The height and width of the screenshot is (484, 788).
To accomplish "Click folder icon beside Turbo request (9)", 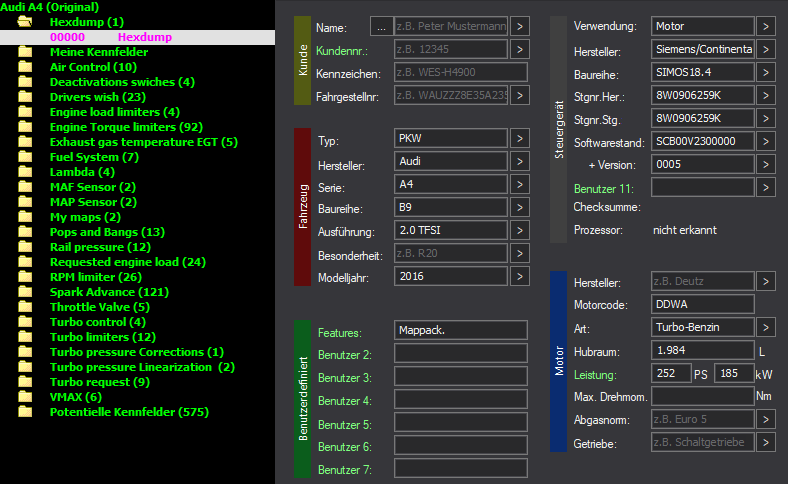I will point(25,381).
